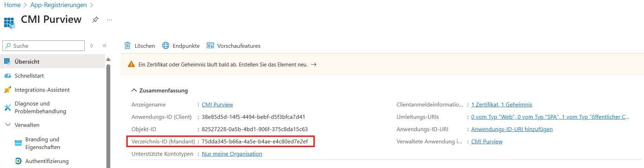Select Übersicht in the sidebar
Screen dimensions: 644x168
[x=27, y=62]
